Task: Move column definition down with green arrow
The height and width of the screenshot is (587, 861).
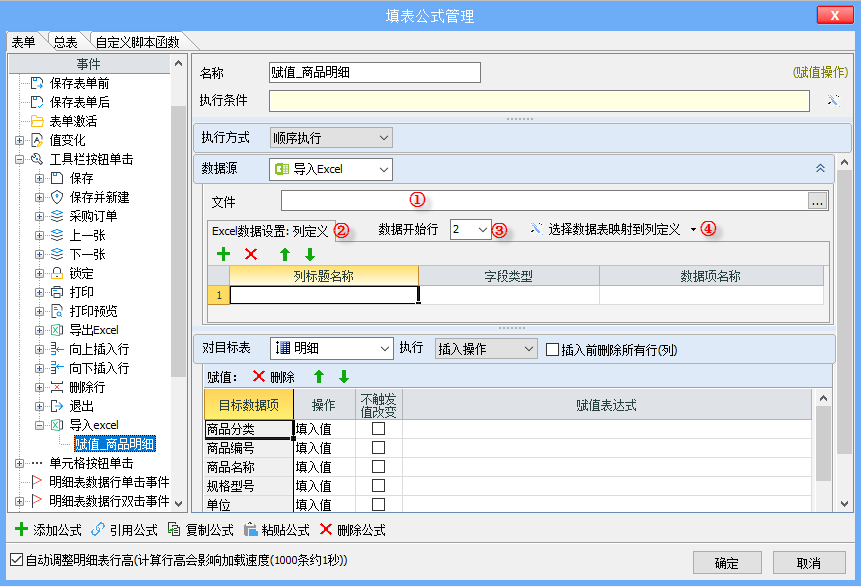Action: 310,254
